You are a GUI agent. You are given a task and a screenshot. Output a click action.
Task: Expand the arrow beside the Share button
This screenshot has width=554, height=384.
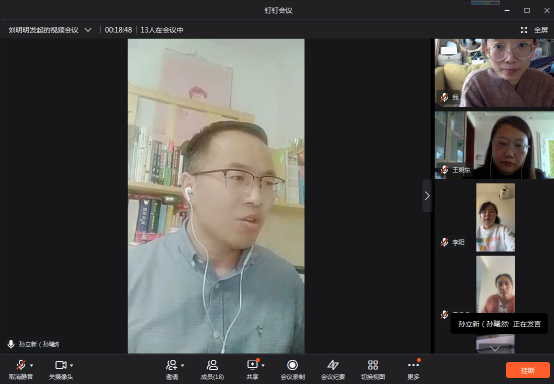[x=263, y=365]
